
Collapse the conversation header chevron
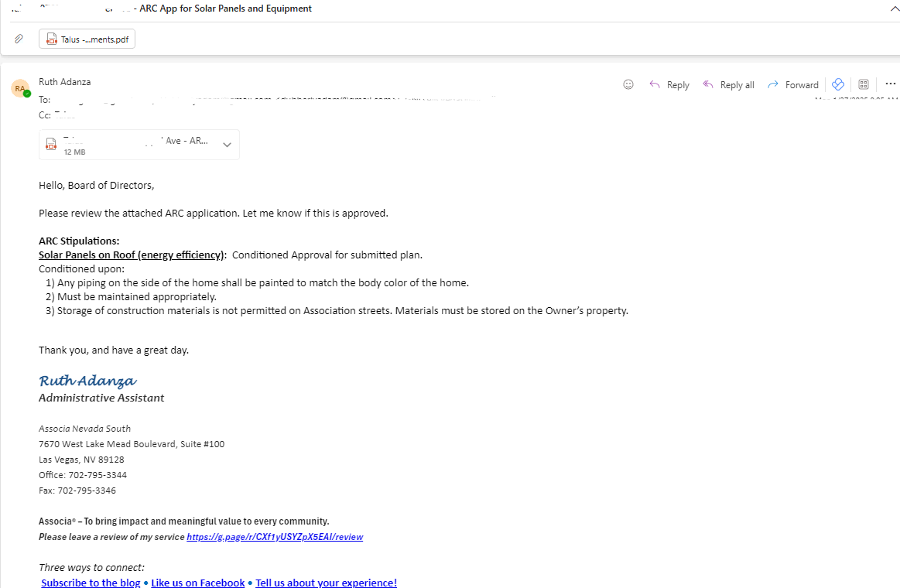(x=895, y=9)
